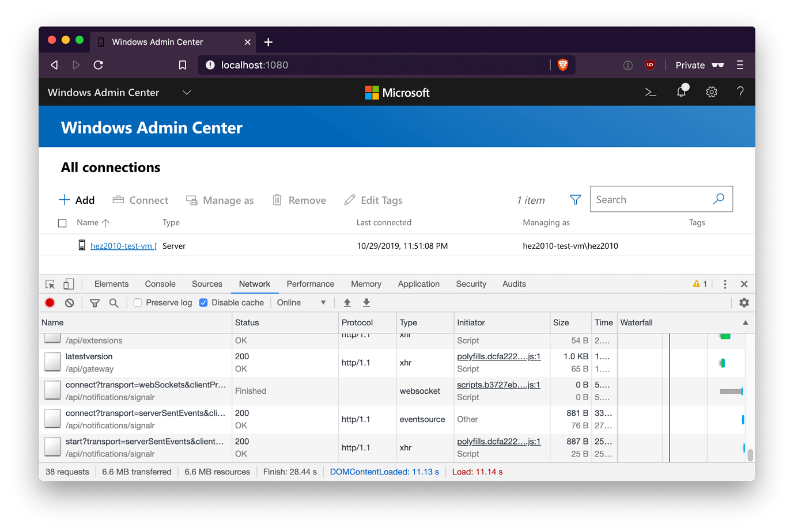The image size is (794, 532).
Task: Bookmark this page
Action: pyautogui.click(x=183, y=65)
